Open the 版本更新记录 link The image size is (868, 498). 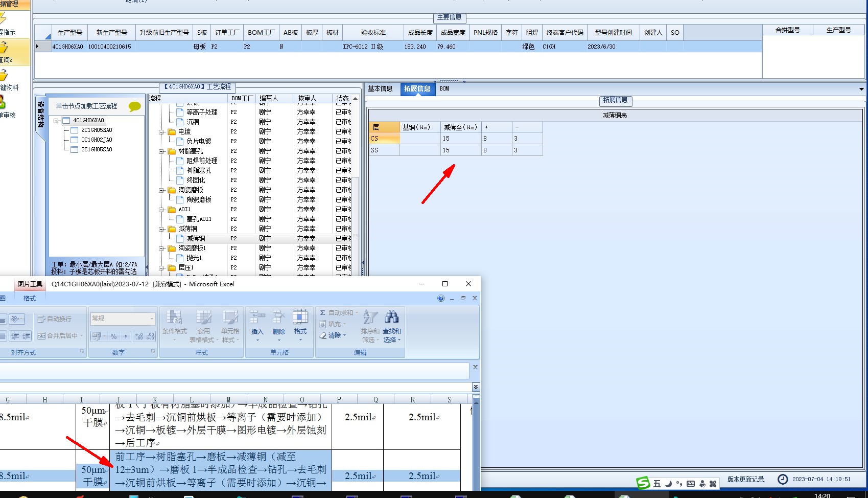click(x=746, y=479)
